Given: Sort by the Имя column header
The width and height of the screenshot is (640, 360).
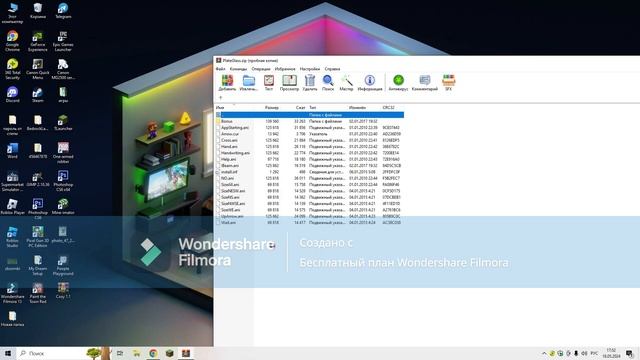Looking at the screenshot, I should pyautogui.click(x=220, y=107).
